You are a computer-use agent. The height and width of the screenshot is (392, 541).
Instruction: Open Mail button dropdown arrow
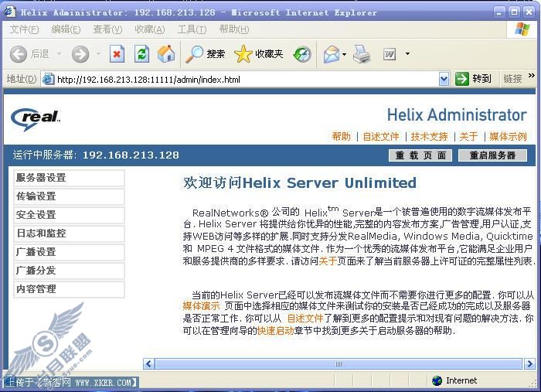[345, 54]
